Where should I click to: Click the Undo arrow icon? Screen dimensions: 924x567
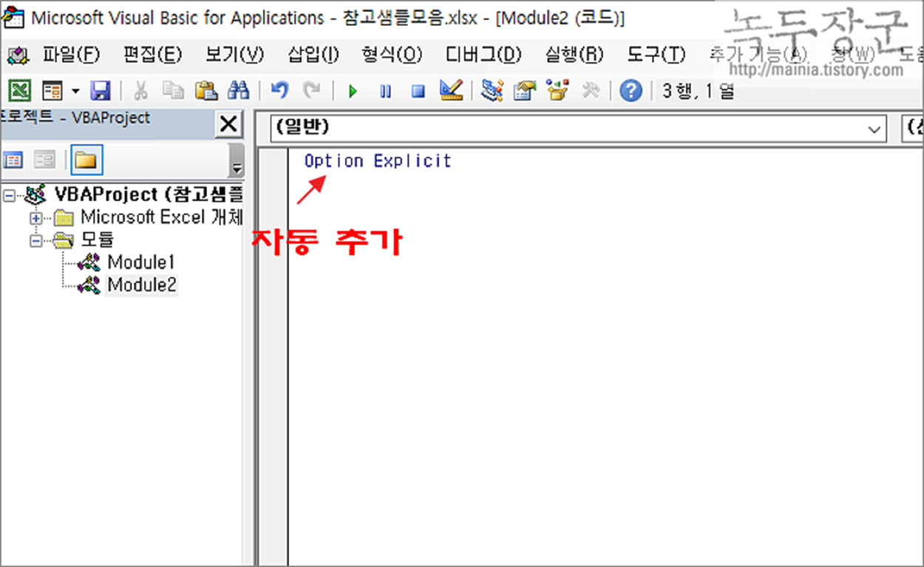(279, 91)
